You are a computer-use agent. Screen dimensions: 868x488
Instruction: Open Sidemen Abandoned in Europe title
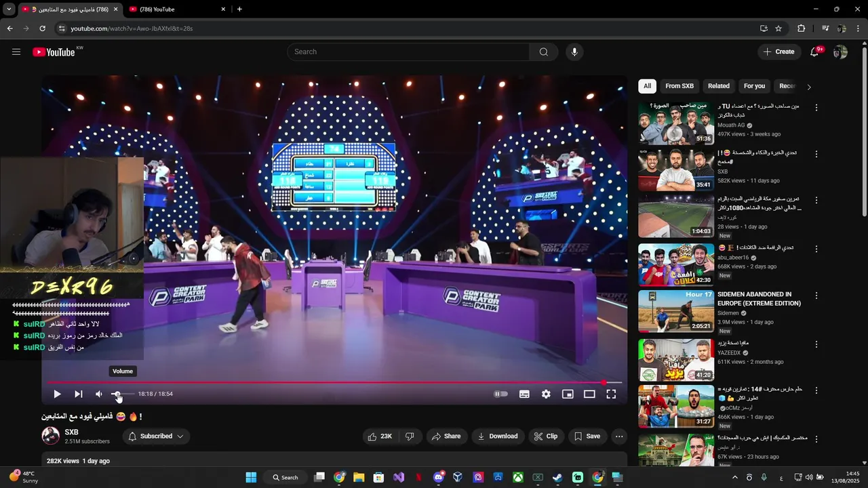click(759, 299)
